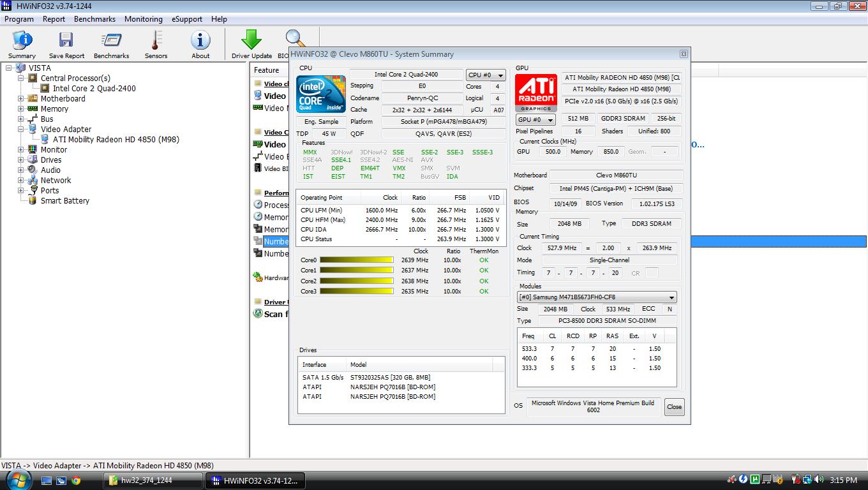Click the Monitor icon in tree
Image resolution: width=868 pixels, height=490 pixels.
[x=33, y=150]
